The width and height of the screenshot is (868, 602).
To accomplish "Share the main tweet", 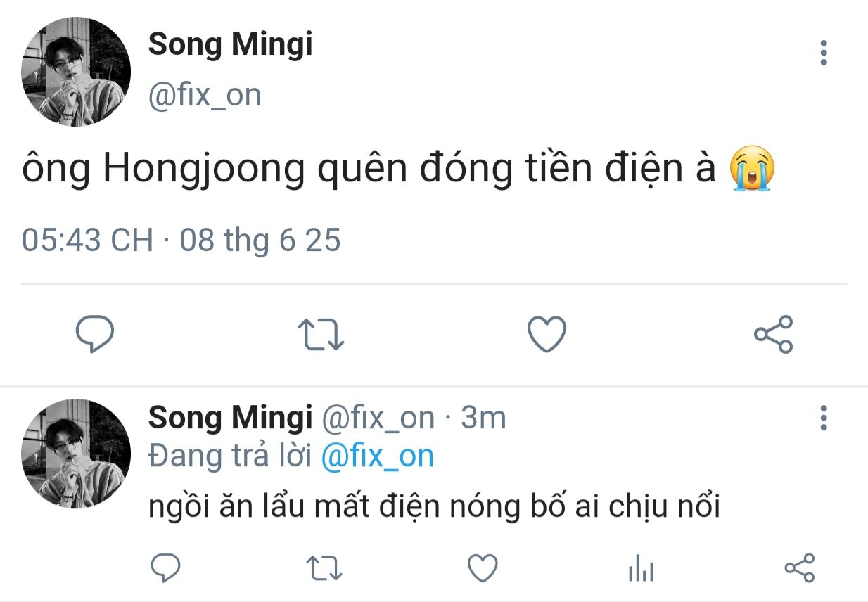I will click(x=773, y=334).
